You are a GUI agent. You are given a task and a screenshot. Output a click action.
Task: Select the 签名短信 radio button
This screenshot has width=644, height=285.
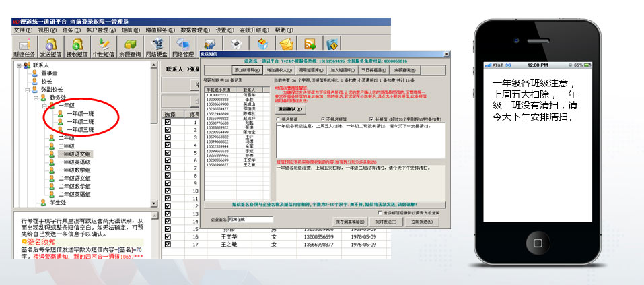279,119
